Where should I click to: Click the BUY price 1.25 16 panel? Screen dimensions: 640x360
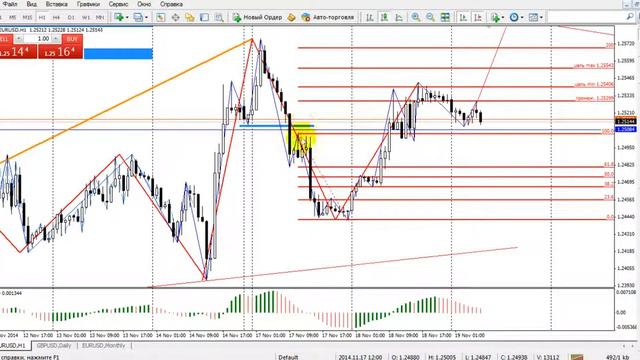tap(60, 51)
